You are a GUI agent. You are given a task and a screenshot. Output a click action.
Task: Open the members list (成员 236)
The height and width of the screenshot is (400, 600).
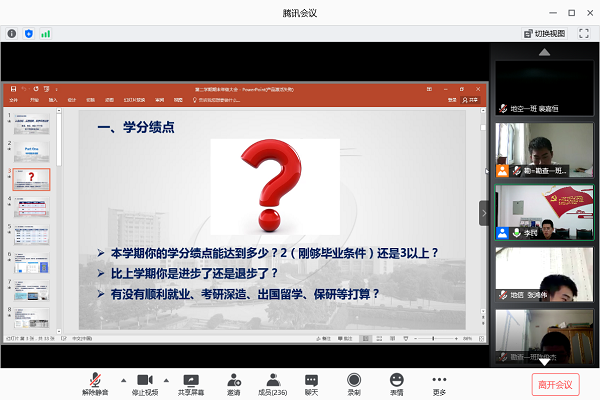coord(272,384)
